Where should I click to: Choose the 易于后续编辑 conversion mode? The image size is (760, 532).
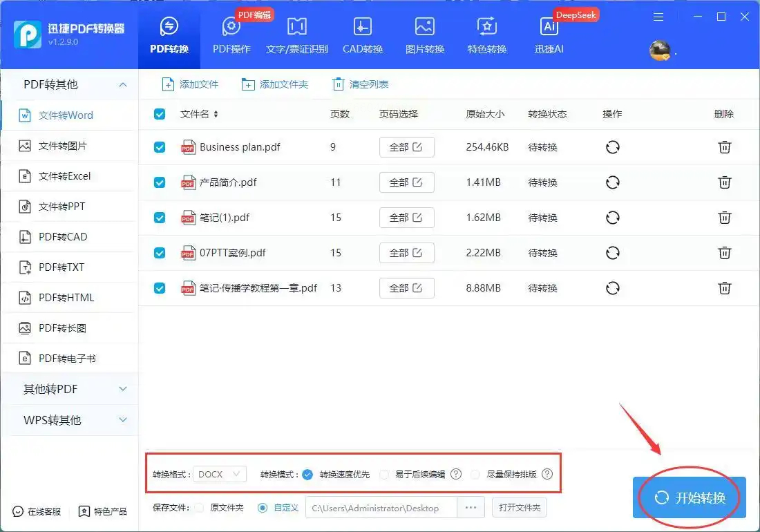385,474
